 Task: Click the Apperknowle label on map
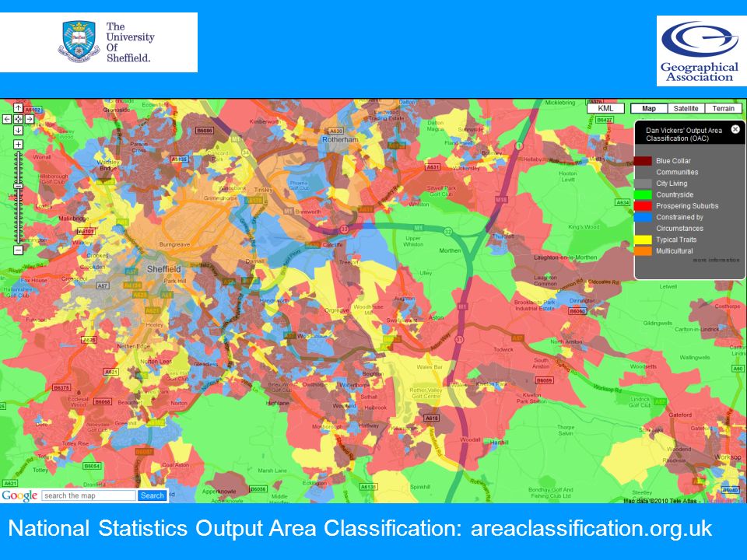[219, 492]
